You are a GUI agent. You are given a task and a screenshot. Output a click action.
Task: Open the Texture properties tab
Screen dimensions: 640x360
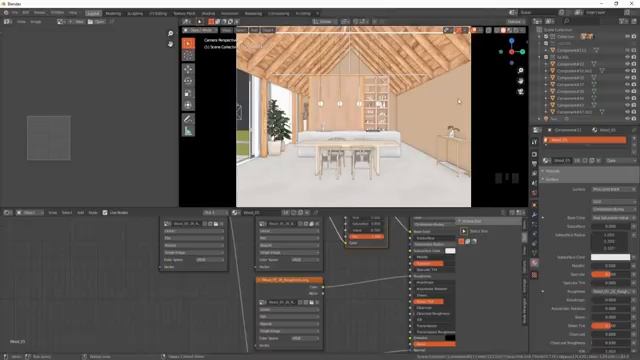point(534,275)
